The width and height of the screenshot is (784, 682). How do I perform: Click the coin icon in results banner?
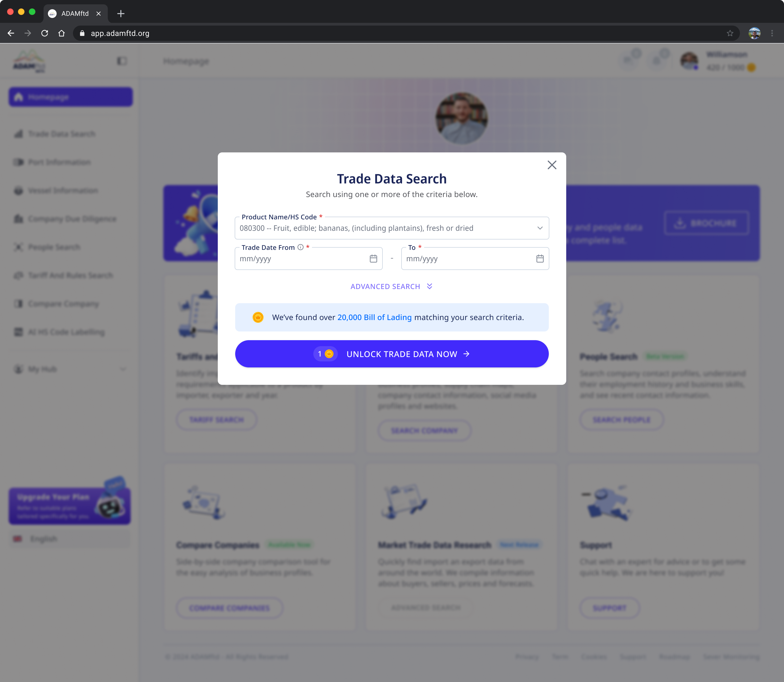pos(258,317)
